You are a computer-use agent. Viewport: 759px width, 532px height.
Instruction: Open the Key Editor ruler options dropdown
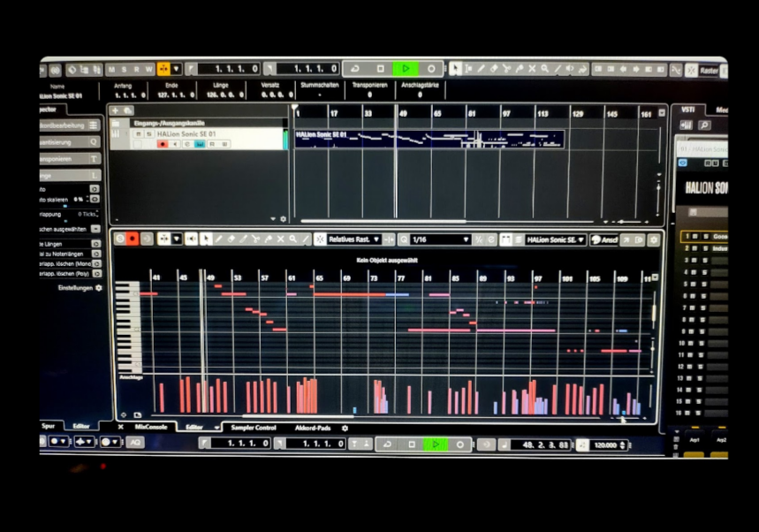tap(655, 277)
